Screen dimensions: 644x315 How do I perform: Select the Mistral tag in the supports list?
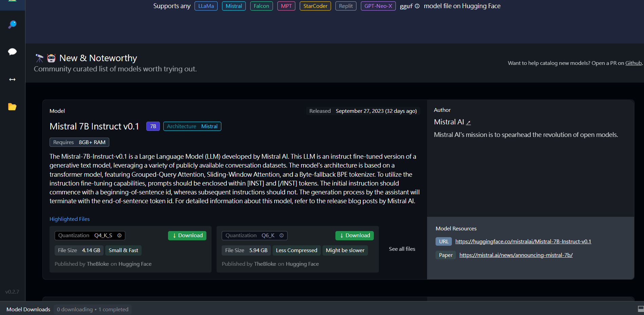(x=234, y=6)
